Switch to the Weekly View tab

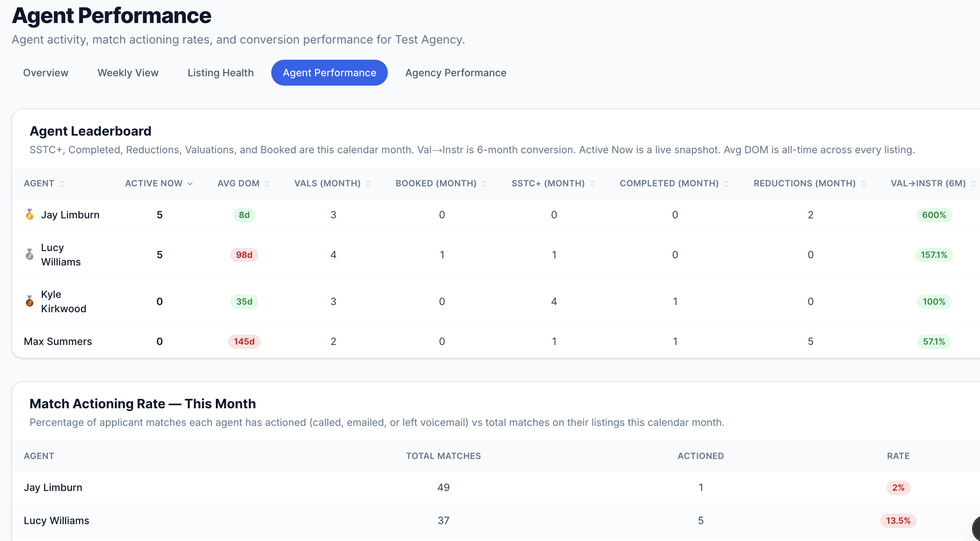pos(128,73)
